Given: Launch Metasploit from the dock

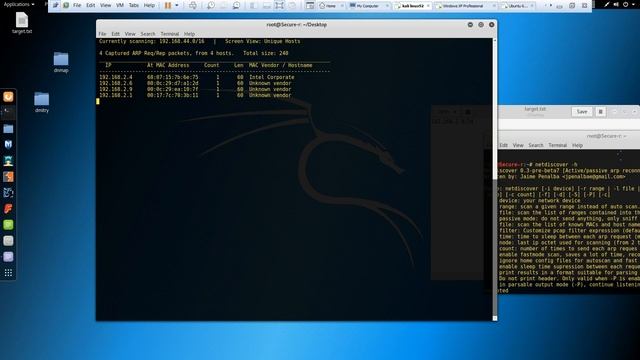Looking at the screenshot, I should [8, 144].
